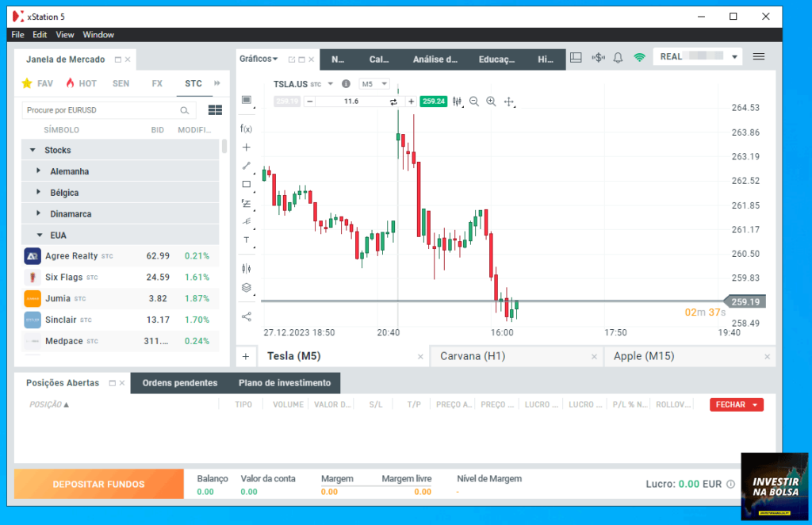The width and height of the screenshot is (812, 525).
Task: Check the green connection status icon
Action: [640, 57]
